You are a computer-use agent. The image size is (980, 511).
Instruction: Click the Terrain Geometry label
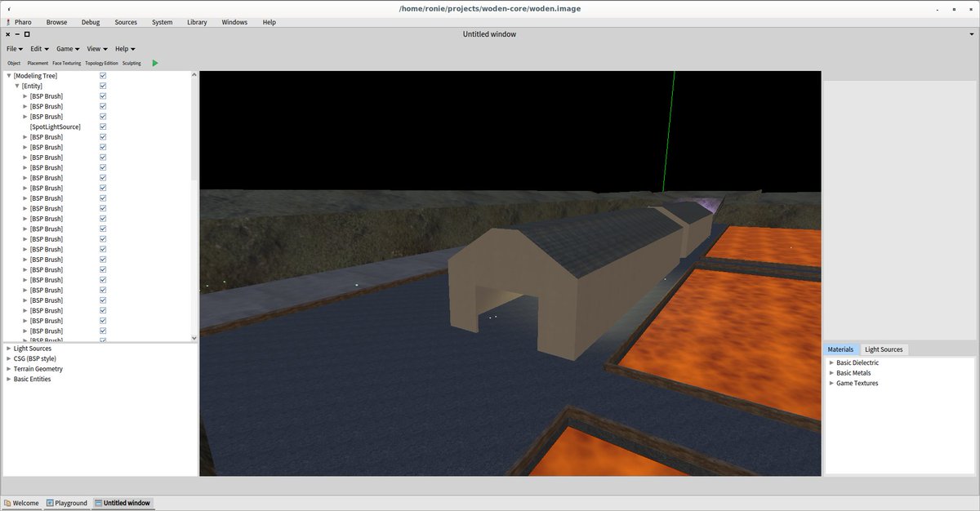coord(38,369)
